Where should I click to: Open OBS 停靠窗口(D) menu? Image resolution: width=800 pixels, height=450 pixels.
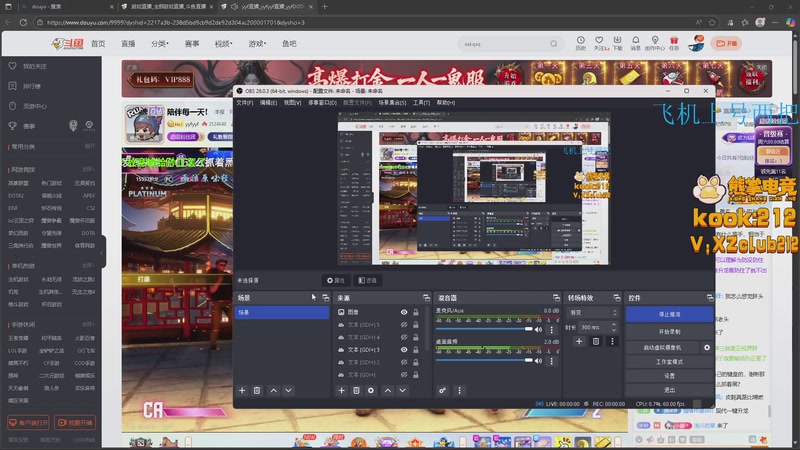pos(322,103)
